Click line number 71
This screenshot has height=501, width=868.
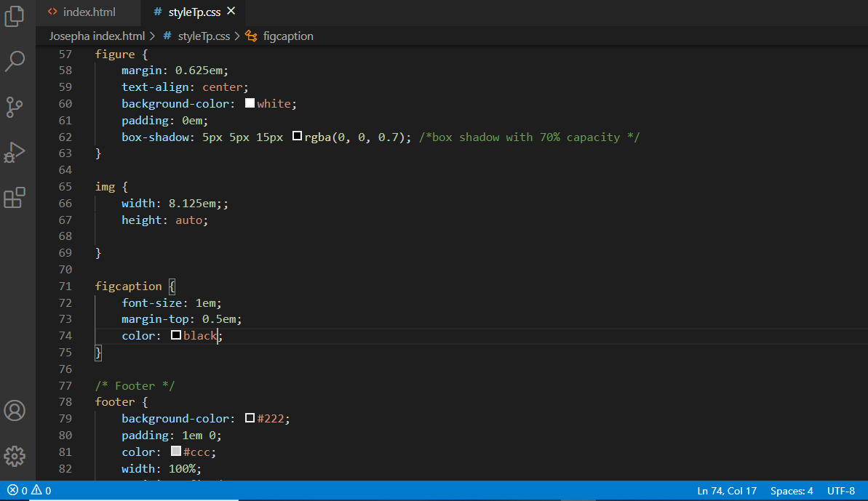click(65, 286)
